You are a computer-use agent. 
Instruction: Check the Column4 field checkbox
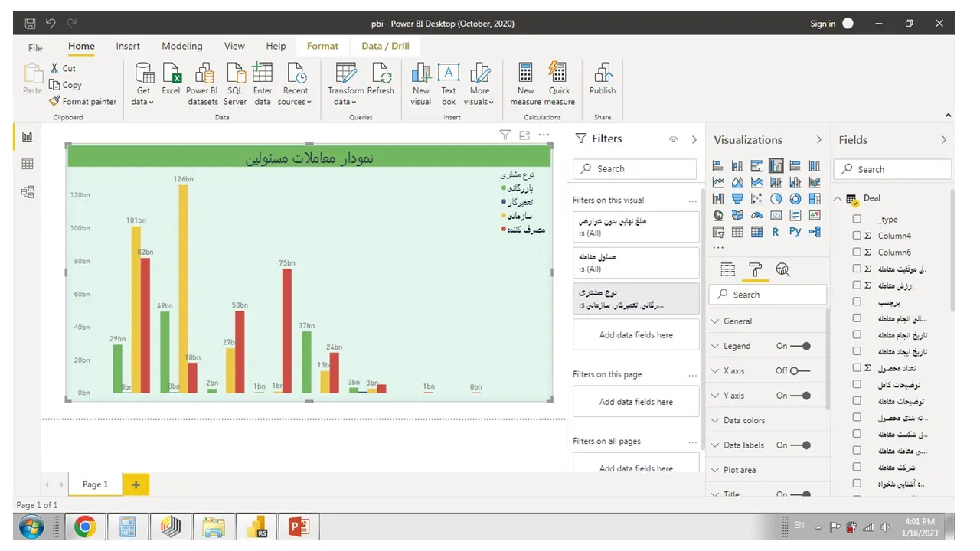tap(857, 236)
